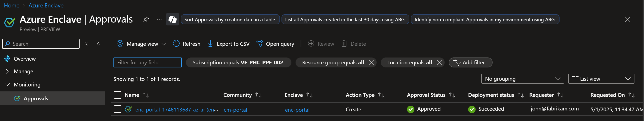This screenshot has height=121, width=644.
Task: Open the cm-portal community link
Action: [235, 110]
